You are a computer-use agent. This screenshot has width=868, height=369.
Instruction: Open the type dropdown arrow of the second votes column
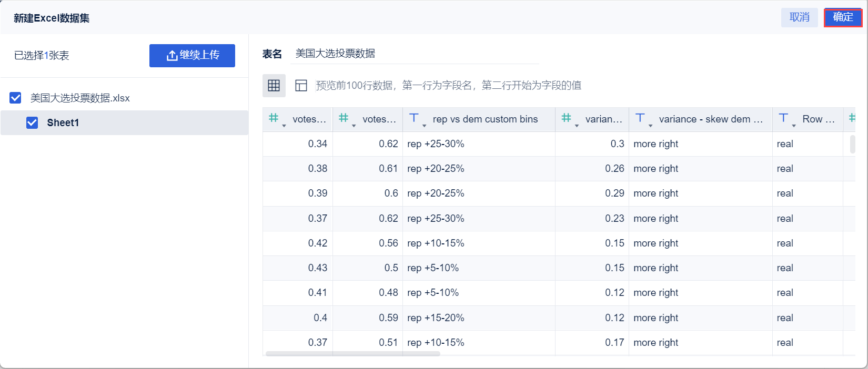pyautogui.click(x=354, y=126)
